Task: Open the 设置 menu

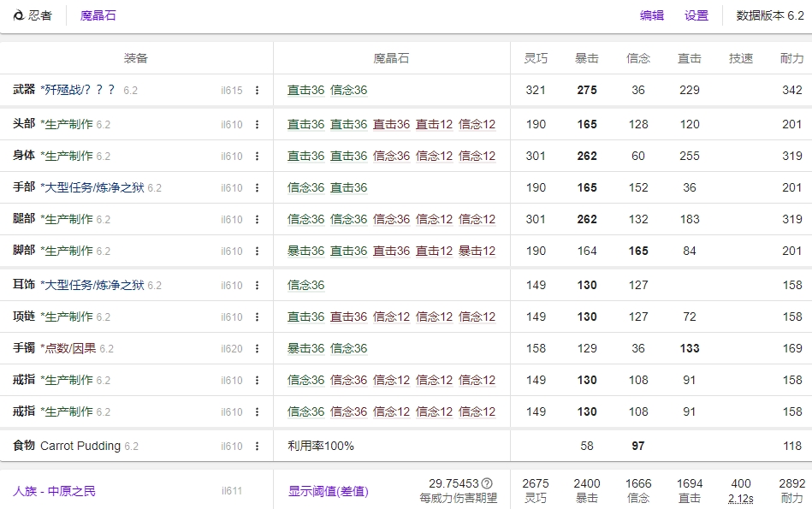Action: coord(696,15)
